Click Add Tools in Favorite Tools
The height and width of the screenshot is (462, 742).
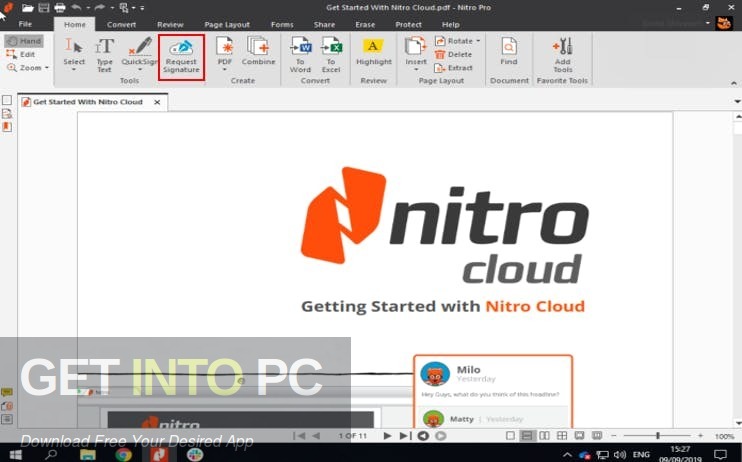[x=562, y=55]
